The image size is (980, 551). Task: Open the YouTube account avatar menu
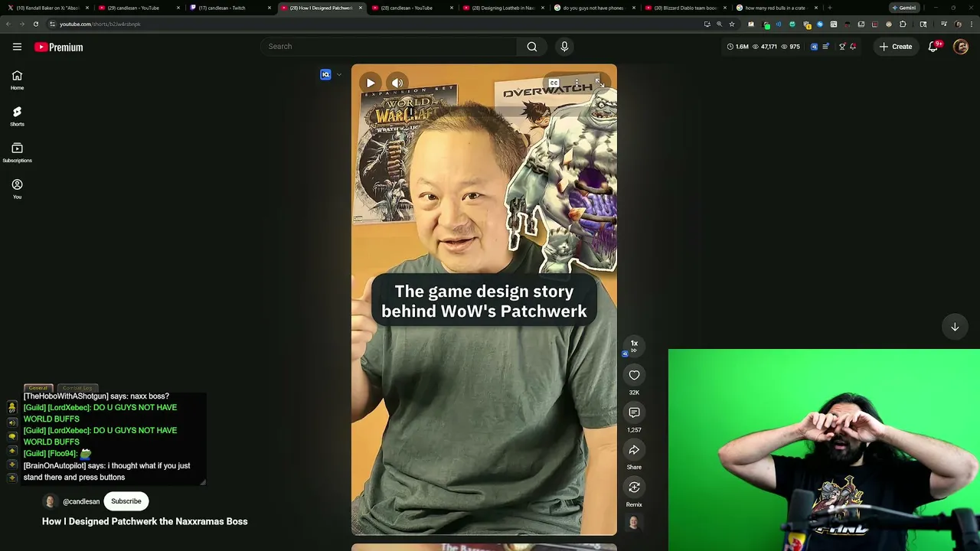click(x=961, y=47)
